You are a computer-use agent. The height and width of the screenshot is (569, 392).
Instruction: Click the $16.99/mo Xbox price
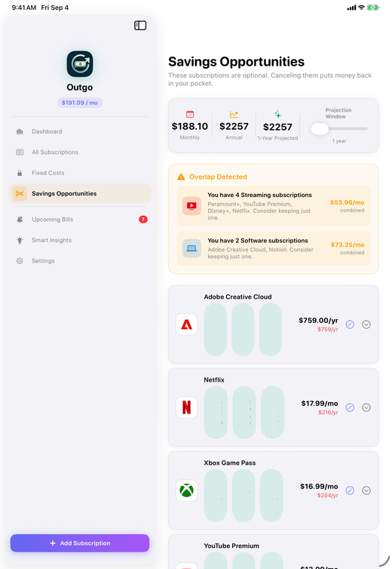pos(319,486)
